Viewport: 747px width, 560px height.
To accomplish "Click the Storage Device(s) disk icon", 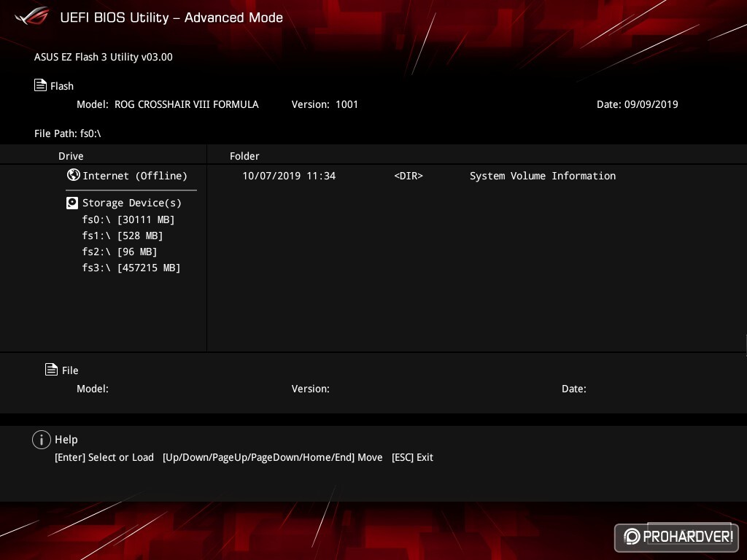I will (x=72, y=203).
